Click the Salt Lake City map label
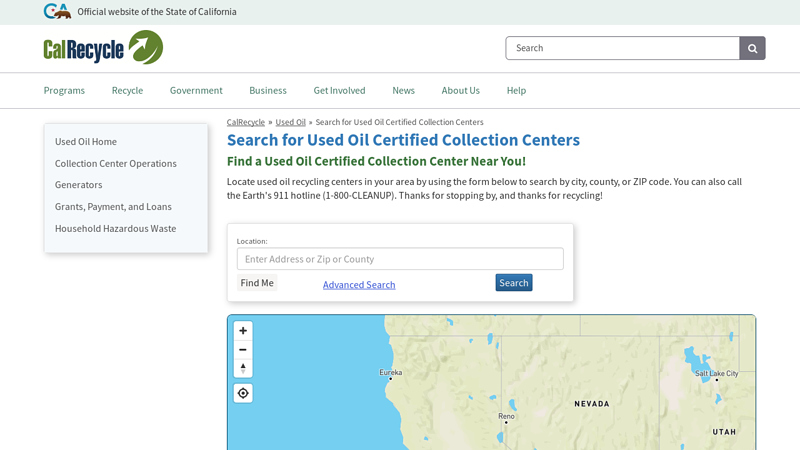The width and height of the screenshot is (800, 450). pyautogui.click(x=717, y=373)
